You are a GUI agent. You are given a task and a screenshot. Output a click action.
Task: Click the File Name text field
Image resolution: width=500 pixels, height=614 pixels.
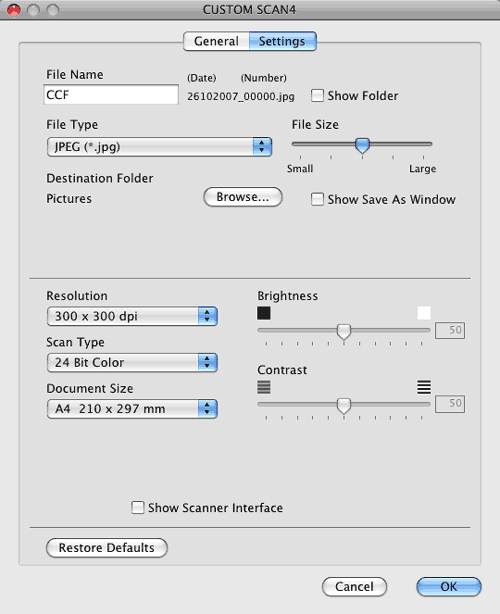point(111,94)
